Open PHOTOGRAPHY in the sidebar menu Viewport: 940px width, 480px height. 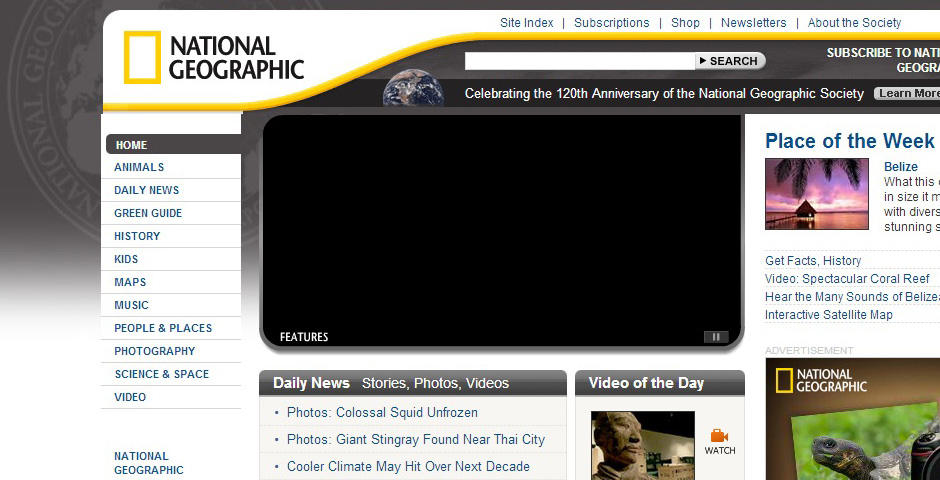tap(155, 351)
